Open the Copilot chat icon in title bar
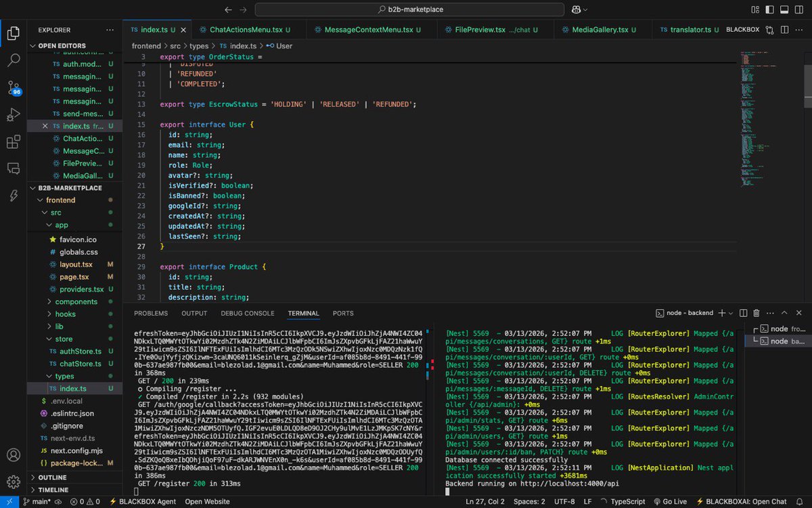The width and height of the screenshot is (812, 508). click(577, 9)
